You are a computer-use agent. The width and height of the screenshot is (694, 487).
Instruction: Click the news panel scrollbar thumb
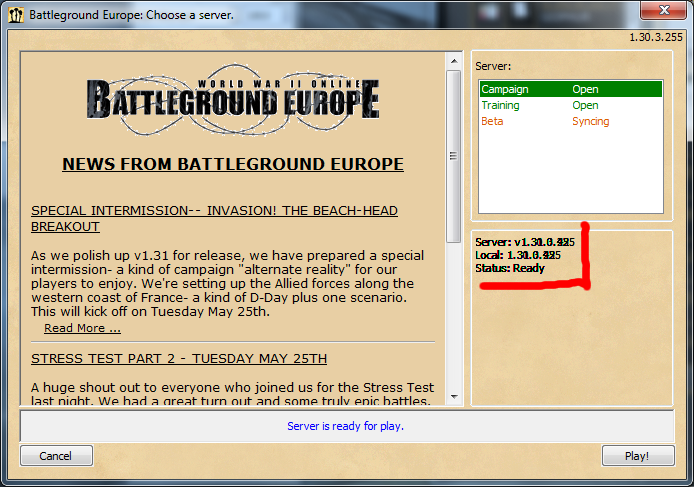tap(454, 156)
